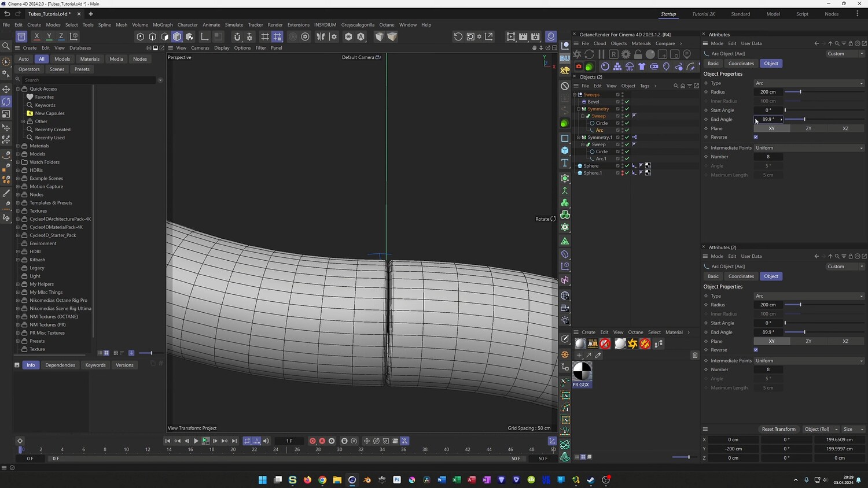The width and height of the screenshot is (868, 488).
Task: Open the Intermediate Points Uniform dropdown
Action: coord(808,148)
